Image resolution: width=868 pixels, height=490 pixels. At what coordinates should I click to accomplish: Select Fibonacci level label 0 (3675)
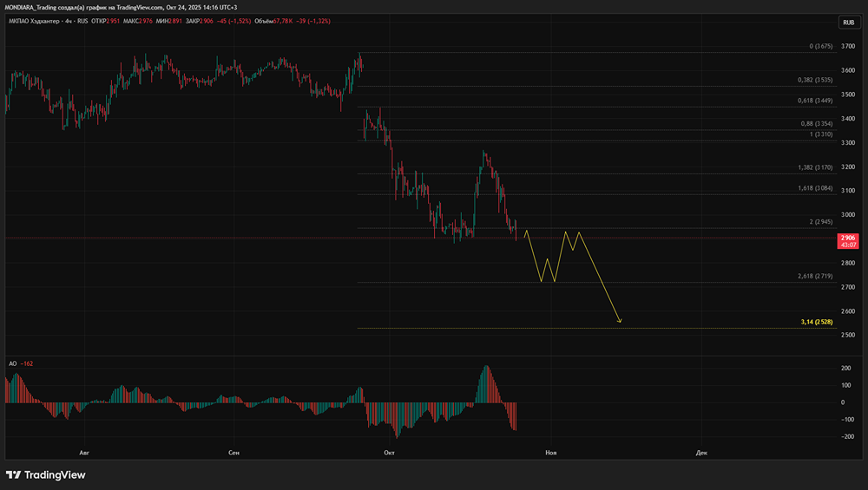820,47
